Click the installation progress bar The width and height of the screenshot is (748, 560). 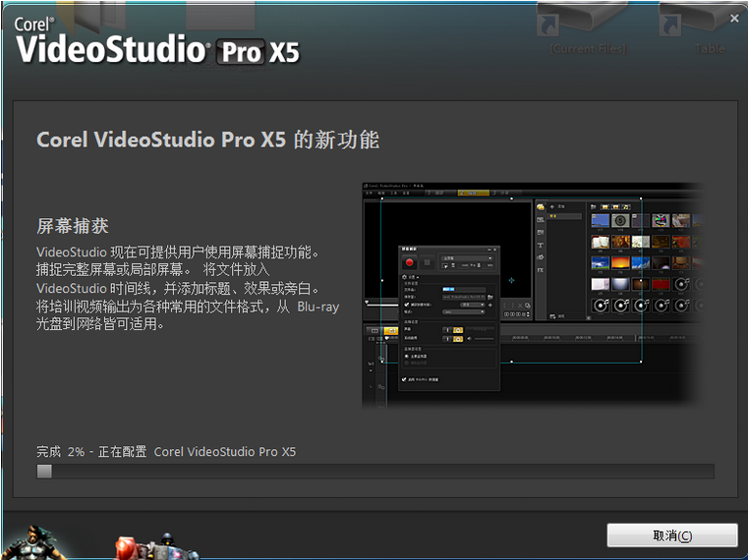pos(375,472)
